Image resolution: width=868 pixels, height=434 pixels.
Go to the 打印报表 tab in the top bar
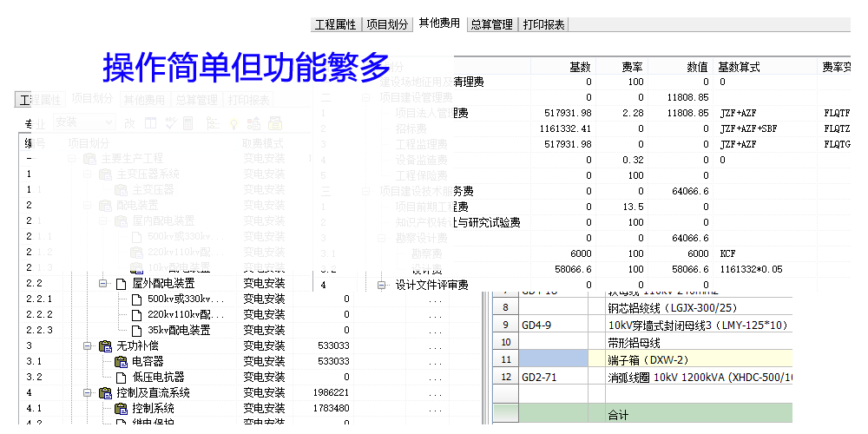543,25
